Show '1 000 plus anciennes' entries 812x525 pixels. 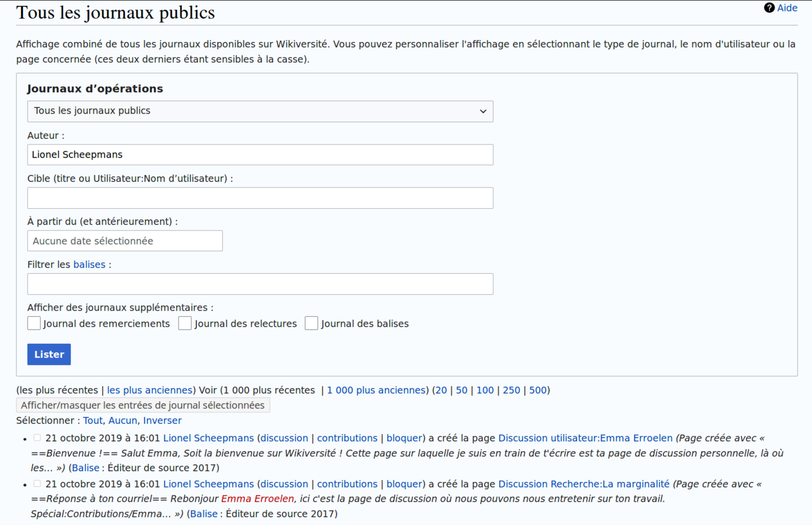(x=376, y=390)
